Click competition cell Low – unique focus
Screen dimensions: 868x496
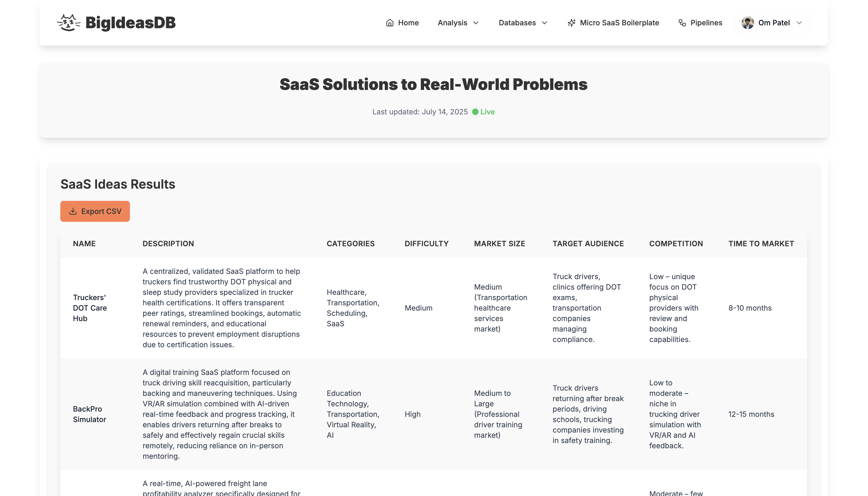[673, 308]
